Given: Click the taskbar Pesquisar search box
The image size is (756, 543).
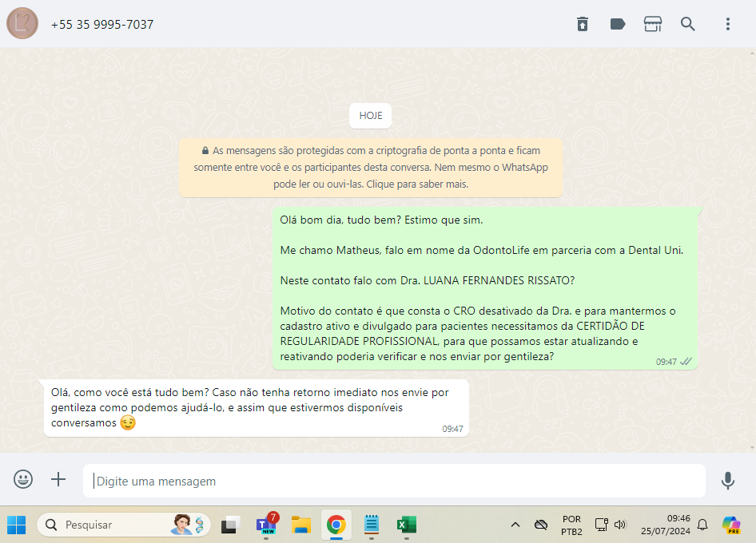Looking at the screenshot, I should [123, 525].
